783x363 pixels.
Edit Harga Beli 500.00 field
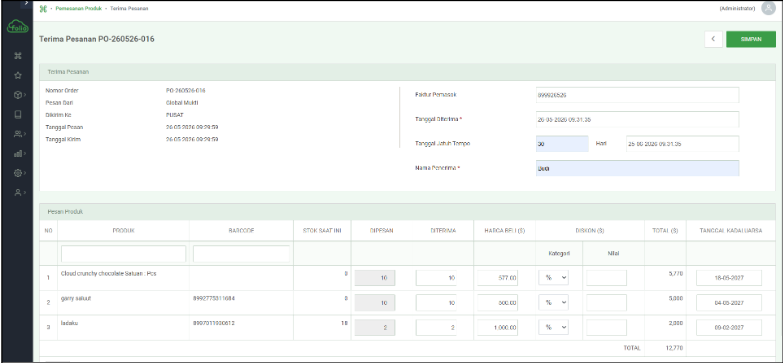click(497, 303)
